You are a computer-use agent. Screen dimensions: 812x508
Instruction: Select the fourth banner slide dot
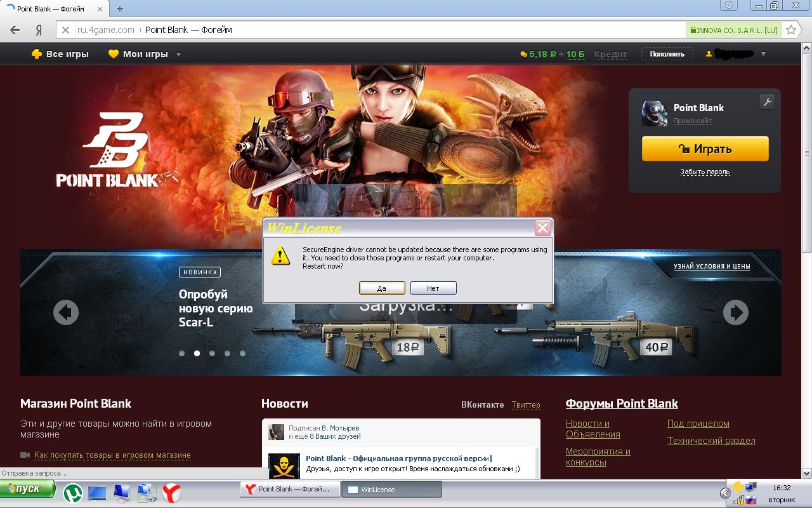tap(227, 353)
